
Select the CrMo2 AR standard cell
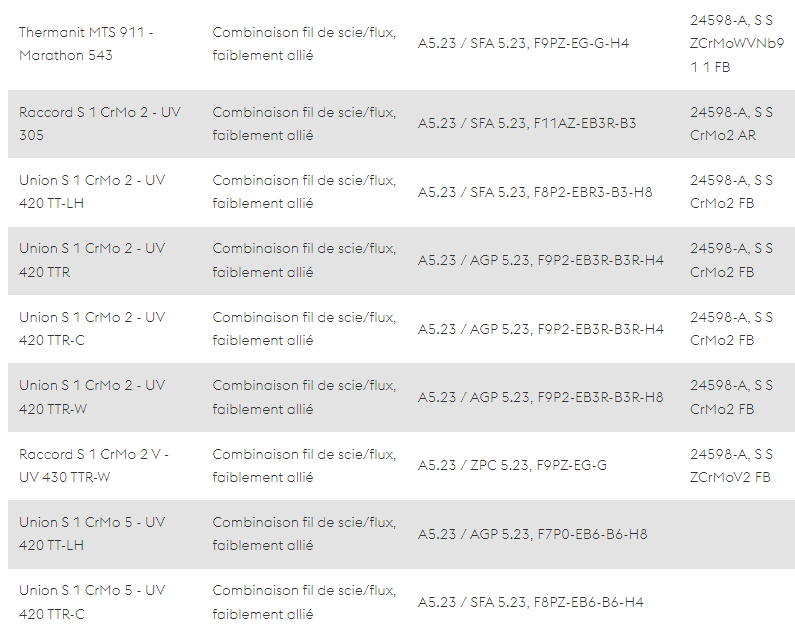[x=731, y=124]
